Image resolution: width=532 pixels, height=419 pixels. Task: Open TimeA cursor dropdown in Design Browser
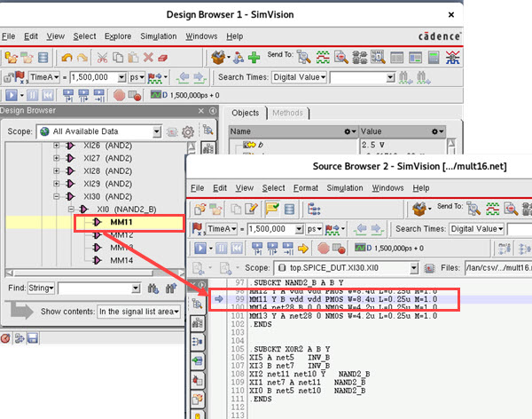click(x=44, y=77)
